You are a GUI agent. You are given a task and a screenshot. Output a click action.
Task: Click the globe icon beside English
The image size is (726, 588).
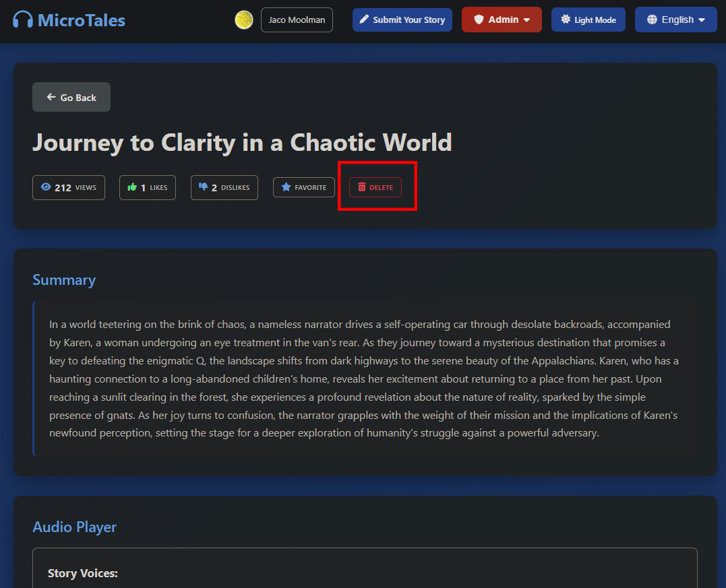coord(652,20)
